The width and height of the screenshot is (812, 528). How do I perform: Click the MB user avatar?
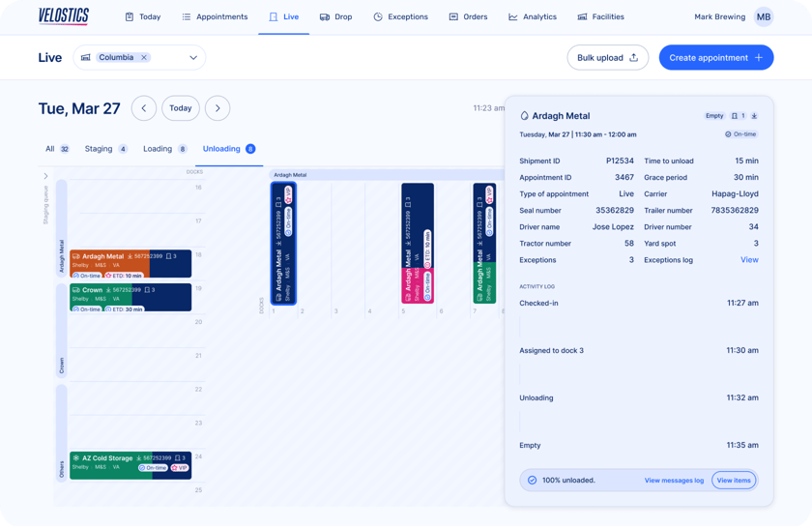click(x=764, y=16)
